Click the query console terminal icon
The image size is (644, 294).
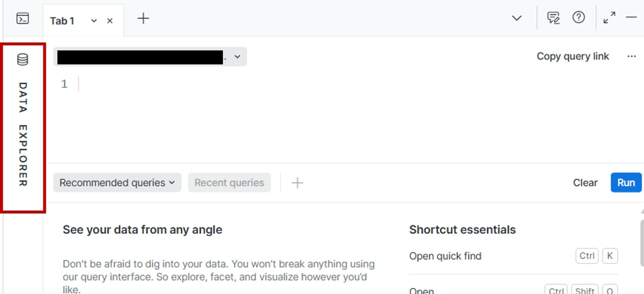[x=23, y=19]
